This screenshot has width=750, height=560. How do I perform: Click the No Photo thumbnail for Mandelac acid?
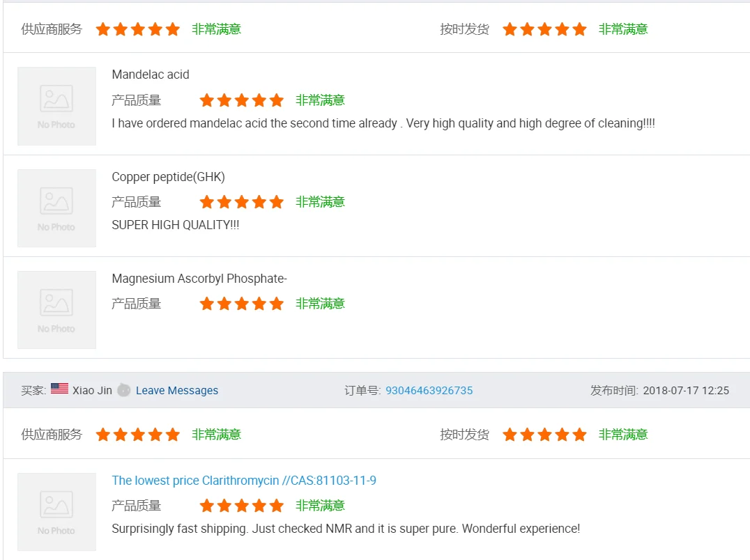click(56, 106)
